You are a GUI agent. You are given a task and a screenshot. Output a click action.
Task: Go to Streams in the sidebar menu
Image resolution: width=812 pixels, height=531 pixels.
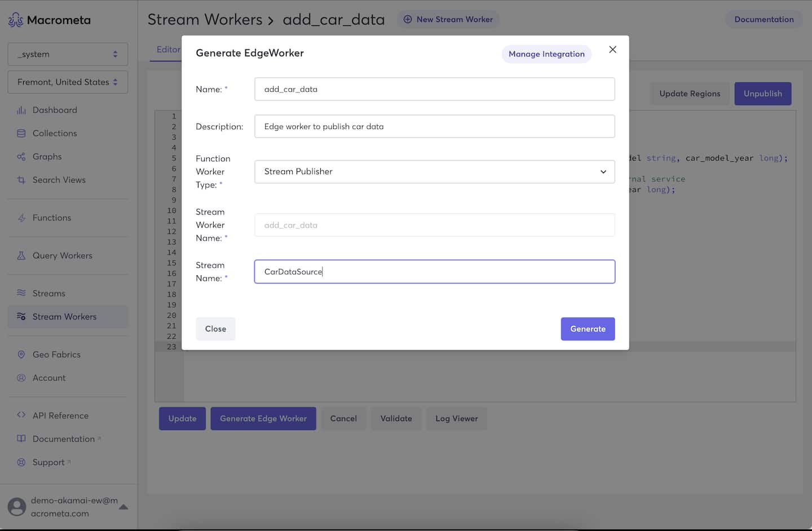(49, 293)
